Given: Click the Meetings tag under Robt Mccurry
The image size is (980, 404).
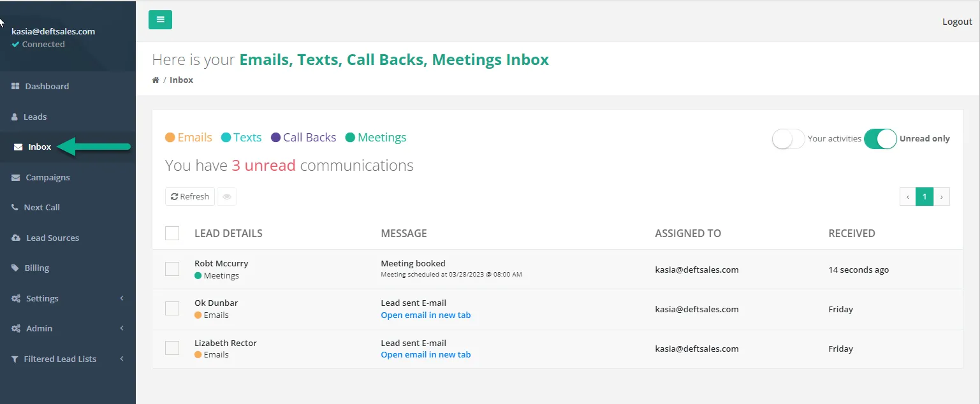Looking at the screenshot, I should (217, 276).
